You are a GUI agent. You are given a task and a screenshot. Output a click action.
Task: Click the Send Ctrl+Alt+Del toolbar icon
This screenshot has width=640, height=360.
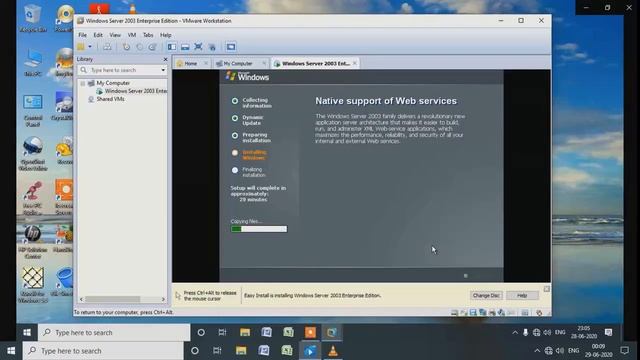(107, 47)
